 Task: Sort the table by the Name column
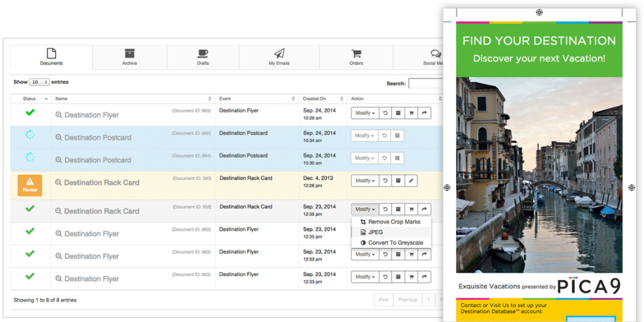133,99
